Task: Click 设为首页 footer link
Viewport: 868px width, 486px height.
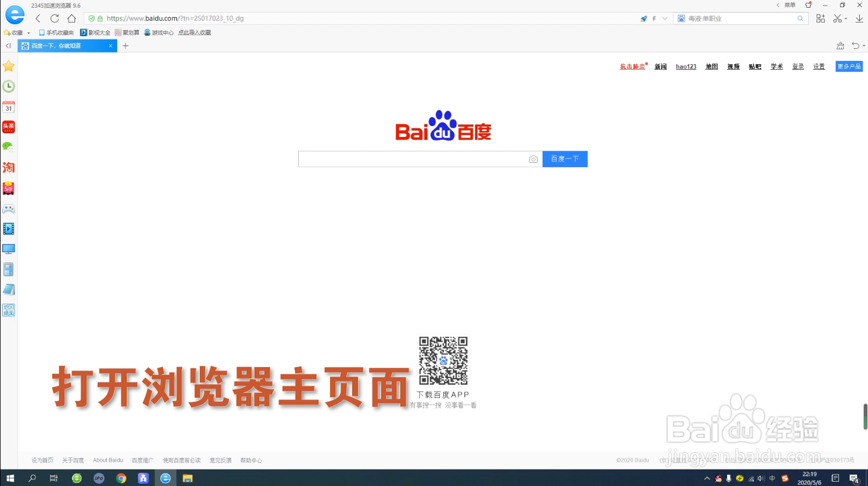Action: (x=42, y=460)
